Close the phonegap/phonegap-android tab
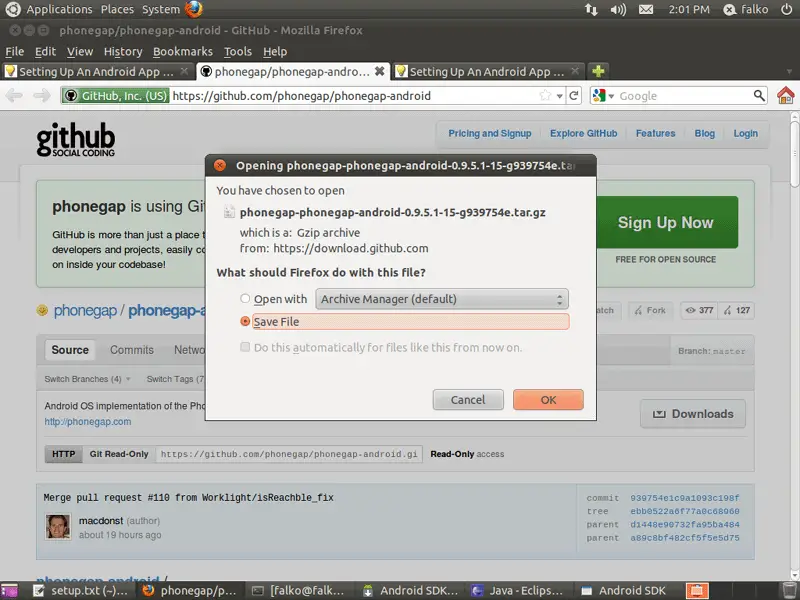The image size is (800, 600). click(380, 71)
